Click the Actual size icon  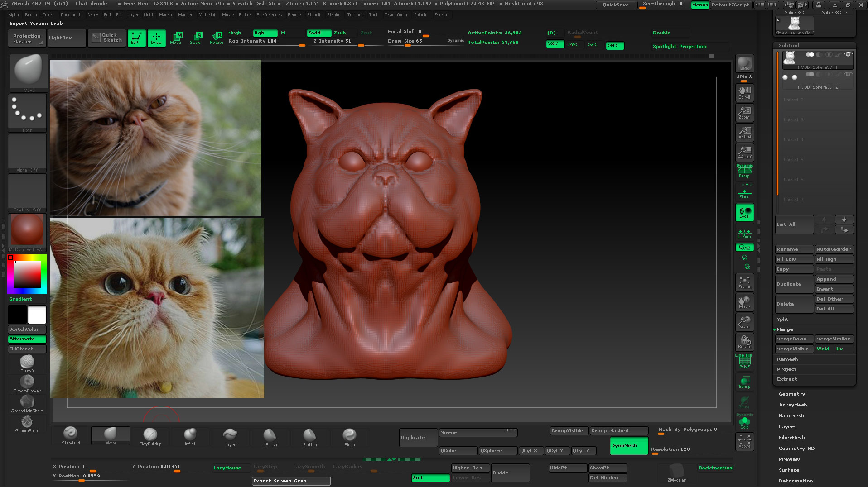[744, 132]
